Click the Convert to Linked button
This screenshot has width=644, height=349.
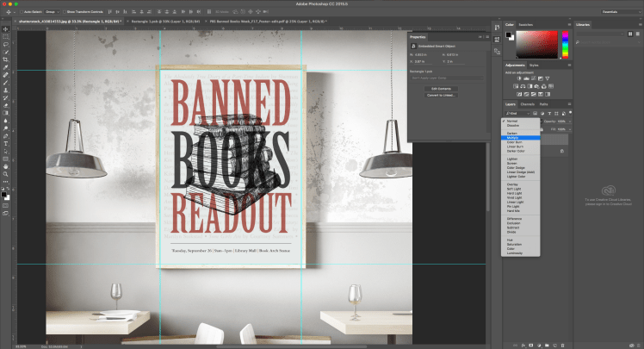pos(441,95)
